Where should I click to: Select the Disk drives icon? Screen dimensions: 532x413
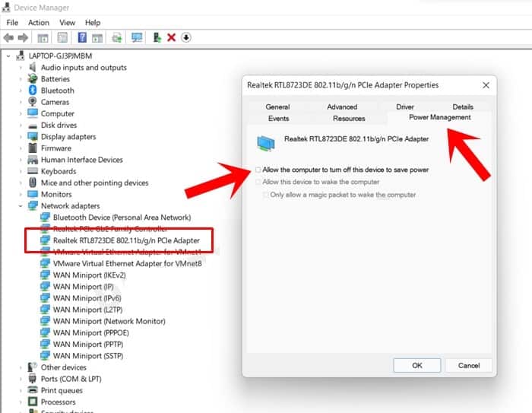pos(33,125)
